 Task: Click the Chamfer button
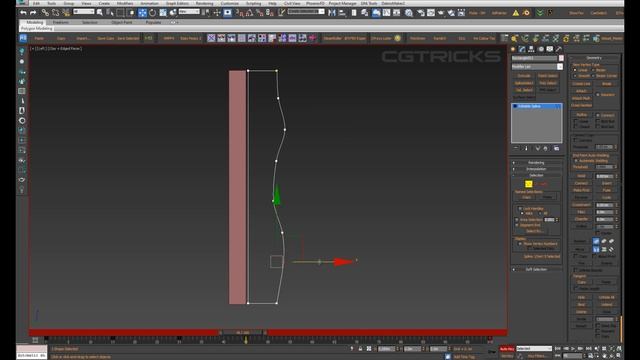[x=581, y=219]
